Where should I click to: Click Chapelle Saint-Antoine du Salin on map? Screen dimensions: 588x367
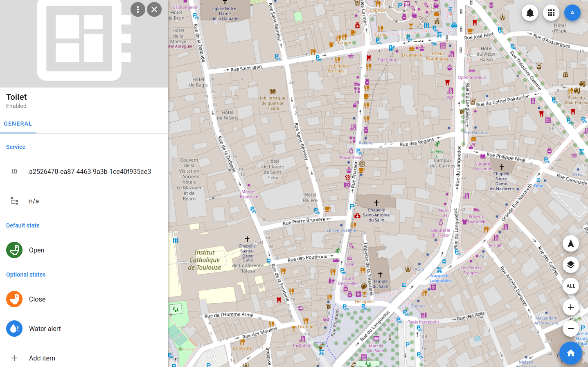tap(376, 212)
